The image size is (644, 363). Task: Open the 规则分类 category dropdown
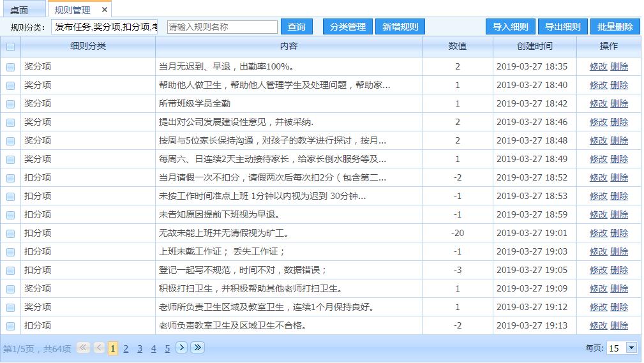(x=104, y=27)
